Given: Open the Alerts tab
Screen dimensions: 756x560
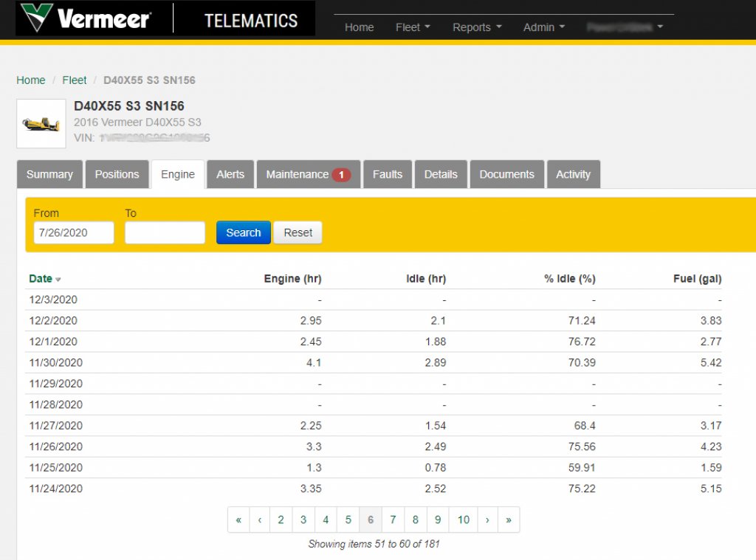Looking at the screenshot, I should point(230,174).
